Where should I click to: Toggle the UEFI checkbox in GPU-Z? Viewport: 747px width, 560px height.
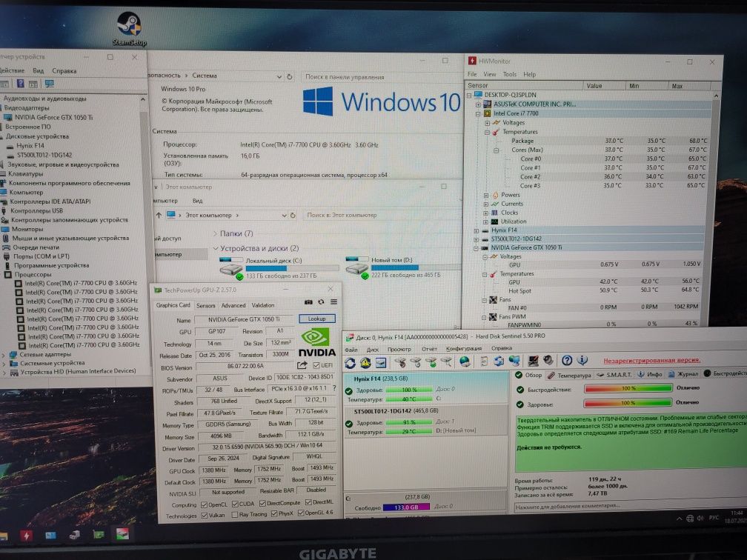tap(316, 365)
